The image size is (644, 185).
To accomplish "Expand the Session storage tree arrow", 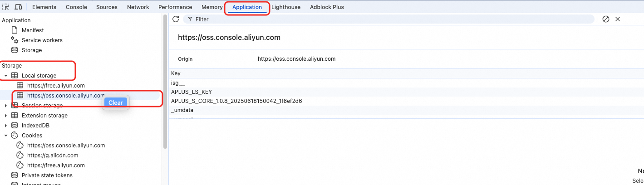I will tap(6, 106).
